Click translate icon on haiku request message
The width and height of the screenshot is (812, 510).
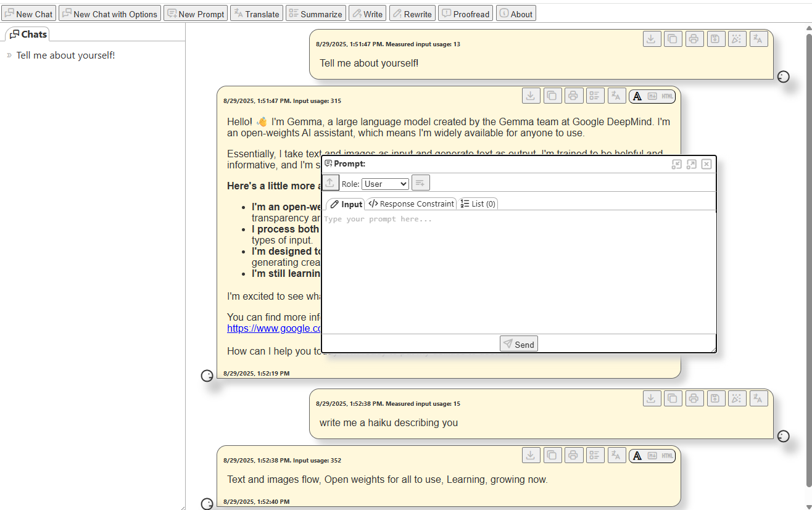tap(758, 398)
